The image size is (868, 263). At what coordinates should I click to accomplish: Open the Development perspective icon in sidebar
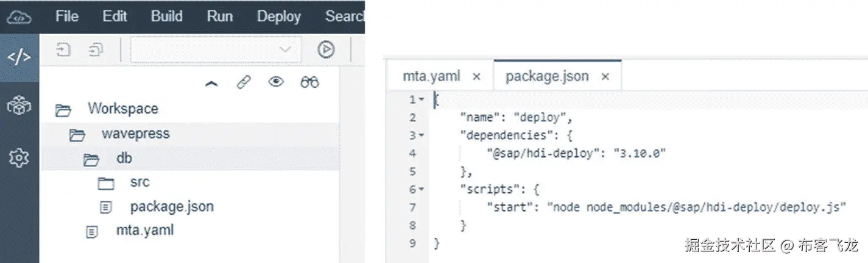pos(19,57)
